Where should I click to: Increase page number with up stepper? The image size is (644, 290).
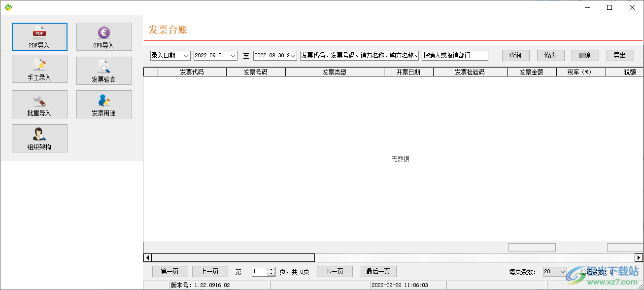point(271,270)
